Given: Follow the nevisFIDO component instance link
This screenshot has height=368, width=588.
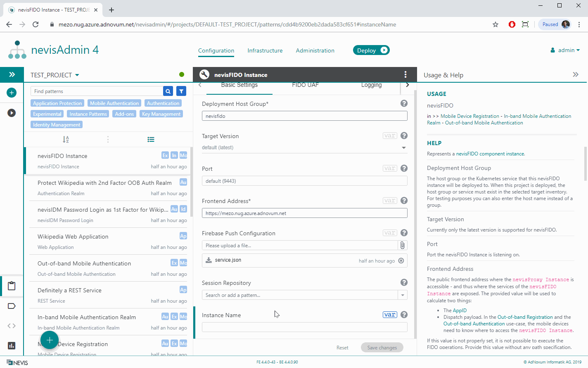Looking at the screenshot, I should tap(491, 154).
